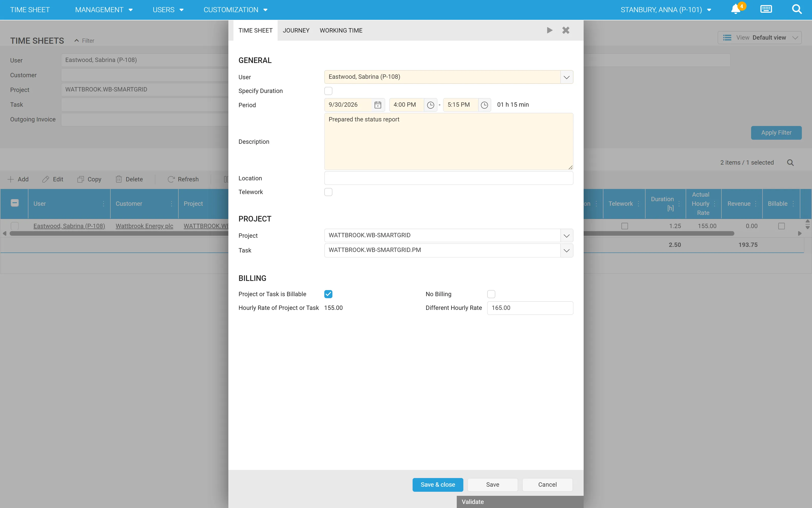Viewport: 812px width, 508px height.
Task: Toggle the select-all checkbox in table header
Action: coord(15,203)
